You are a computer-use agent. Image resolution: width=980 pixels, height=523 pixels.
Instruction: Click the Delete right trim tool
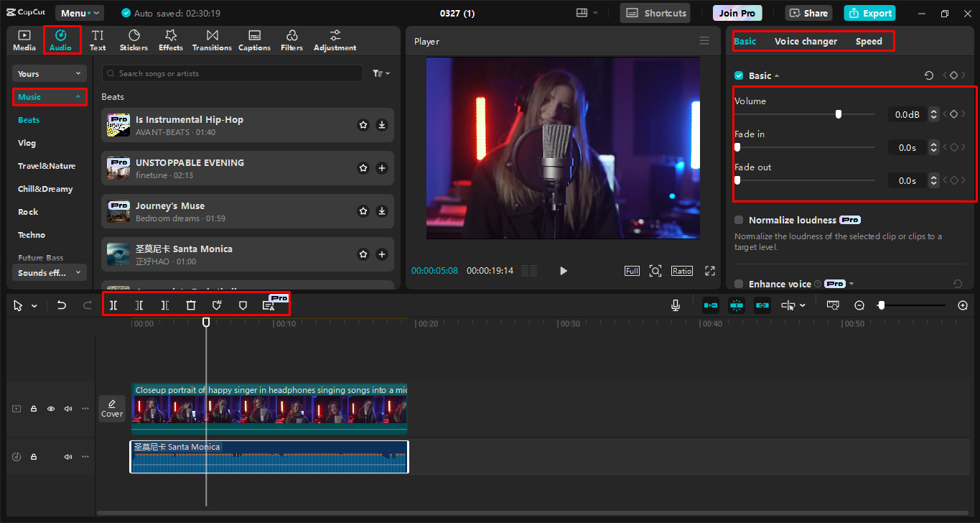pyautogui.click(x=165, y=305)
